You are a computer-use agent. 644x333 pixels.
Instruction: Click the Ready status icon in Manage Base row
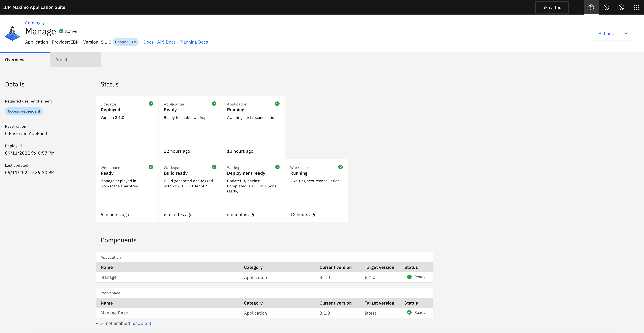pos(409,313)
